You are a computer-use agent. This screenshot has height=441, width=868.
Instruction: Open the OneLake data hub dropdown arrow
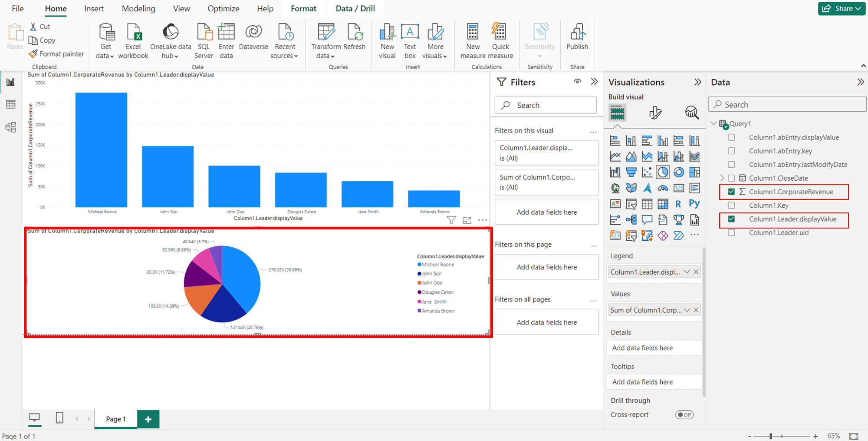pyautogui.click(x=176, y=56)
